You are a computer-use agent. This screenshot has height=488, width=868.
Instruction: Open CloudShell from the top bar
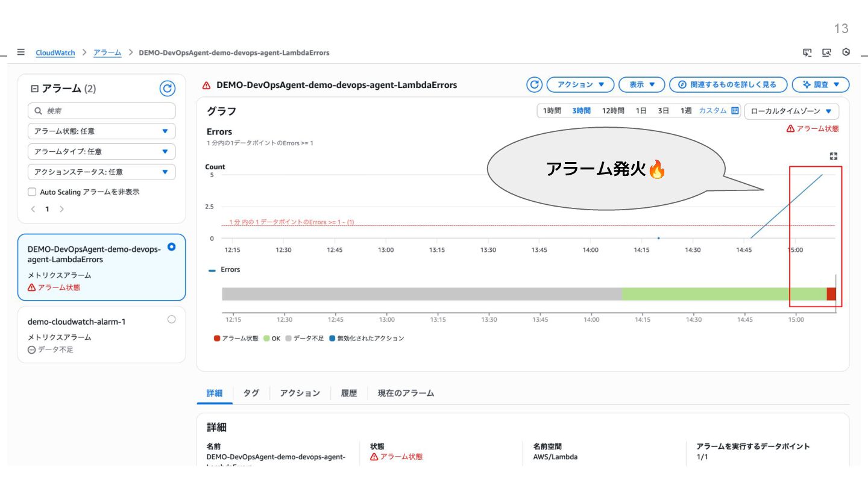pos(807,52)
